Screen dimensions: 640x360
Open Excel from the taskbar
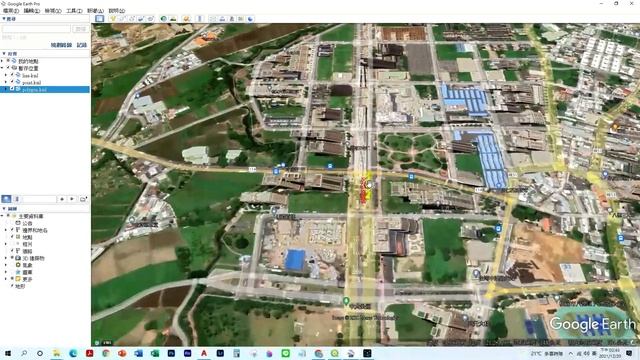pos(155,353)
